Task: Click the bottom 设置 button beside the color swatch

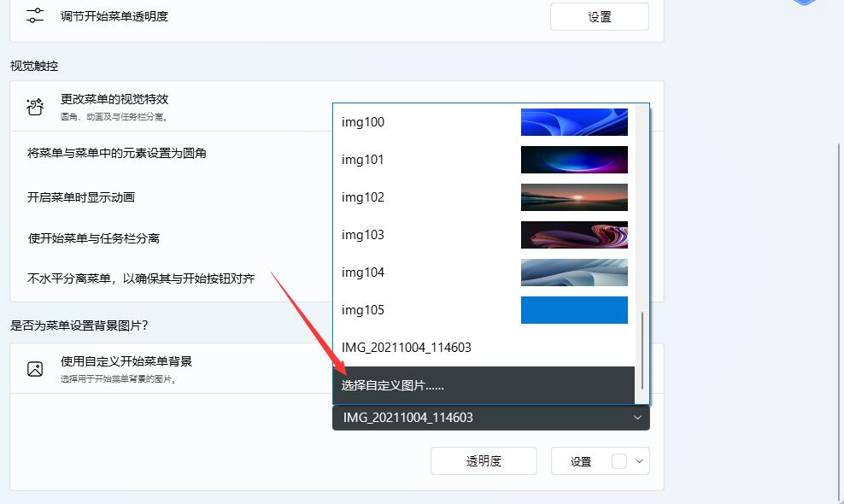Action: click(x=581, y=461)
